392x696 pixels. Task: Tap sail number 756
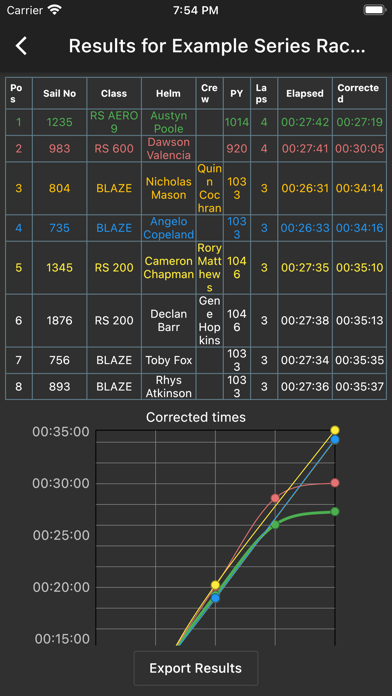point(59,360)
